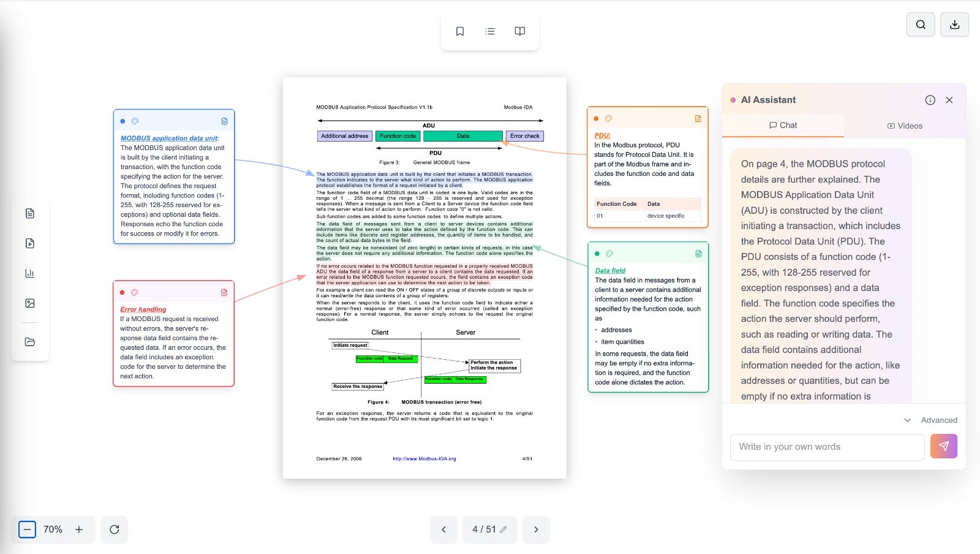Click the orange dot on PDU note
This screenshot has height=554, width=980.
pyautogui.click(x=596, y=118)
